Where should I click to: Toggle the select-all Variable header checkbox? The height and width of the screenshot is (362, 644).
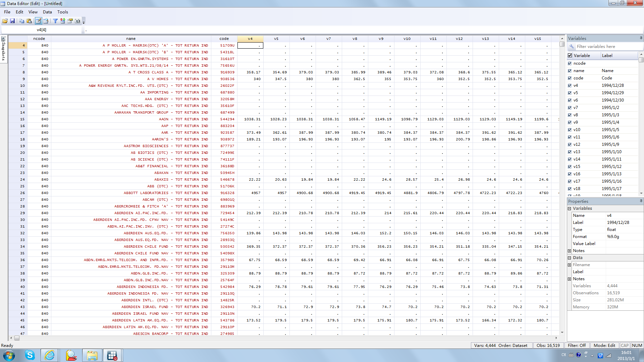[x=570, y=56]
